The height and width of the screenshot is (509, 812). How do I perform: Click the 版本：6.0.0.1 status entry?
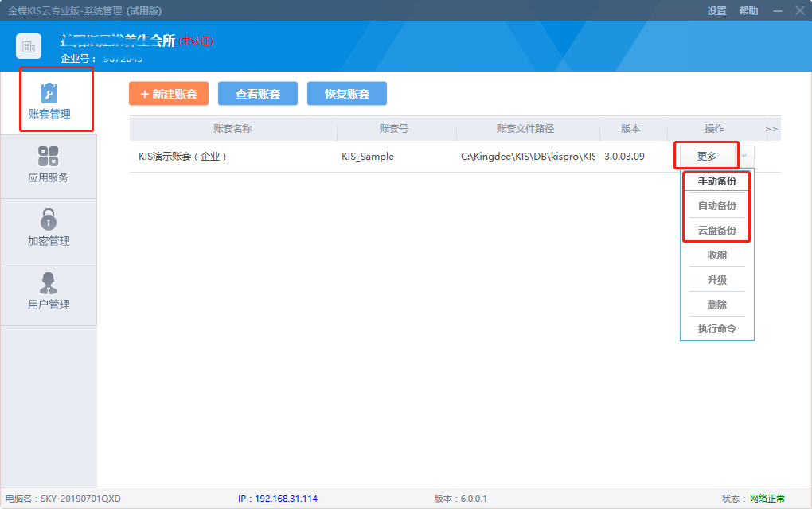460,499
